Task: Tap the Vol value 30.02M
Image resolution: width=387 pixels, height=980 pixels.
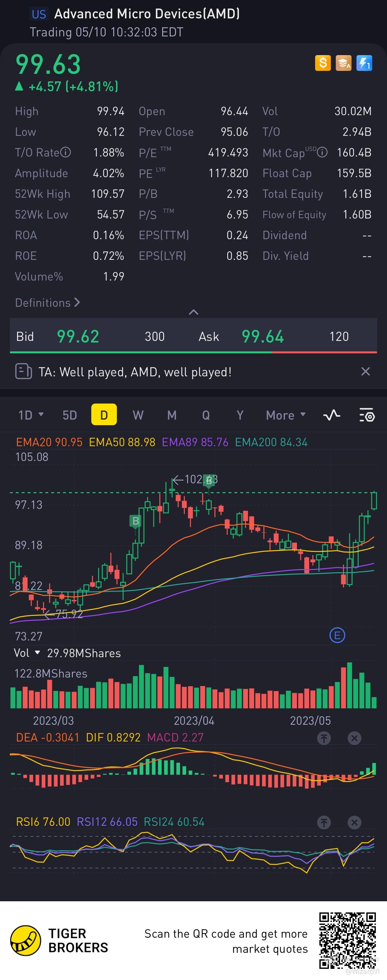Action: coord(353,111)
